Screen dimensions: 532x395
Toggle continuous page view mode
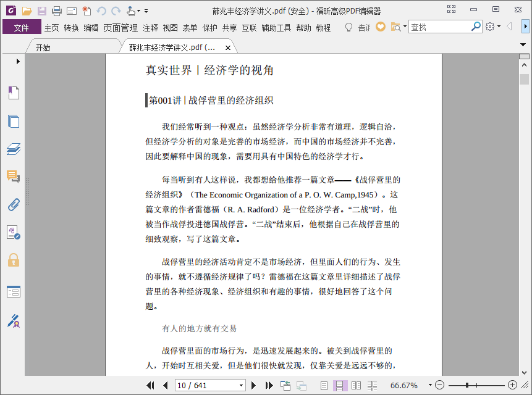pos(340,386)
